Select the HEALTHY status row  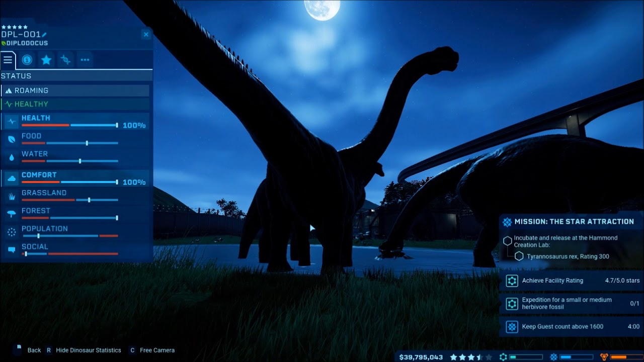(75, 104)
